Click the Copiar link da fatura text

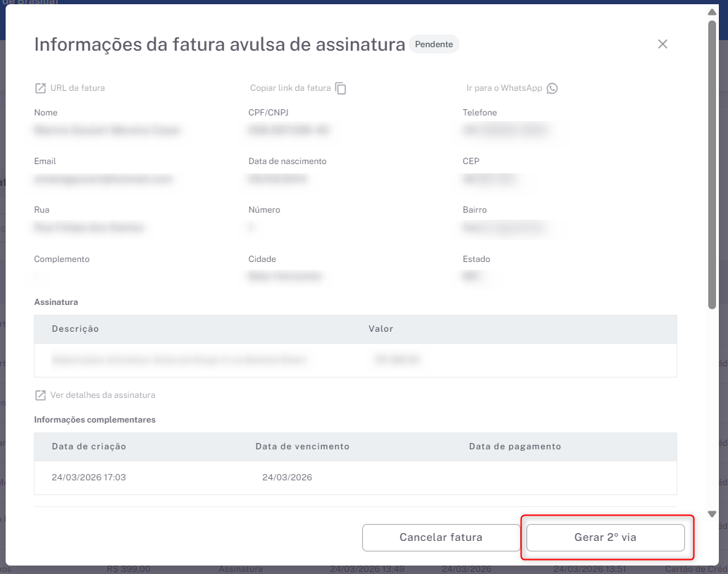point(290,89)
